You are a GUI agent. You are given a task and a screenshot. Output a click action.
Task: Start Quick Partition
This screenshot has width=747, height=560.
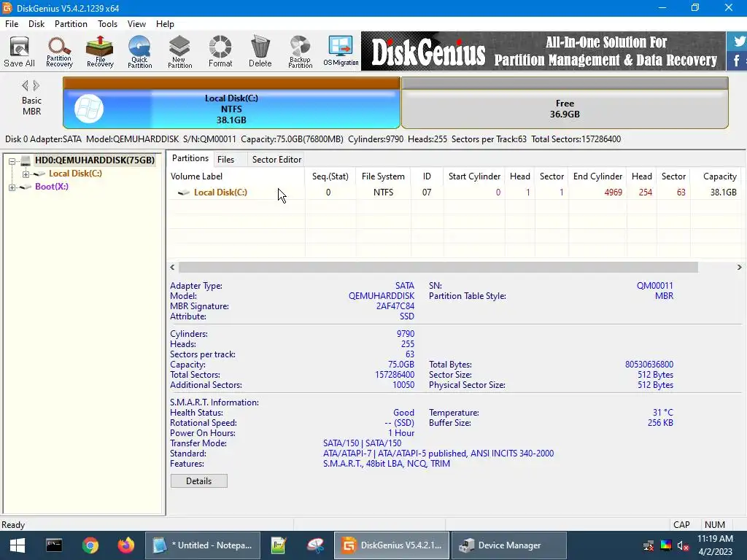139,52
